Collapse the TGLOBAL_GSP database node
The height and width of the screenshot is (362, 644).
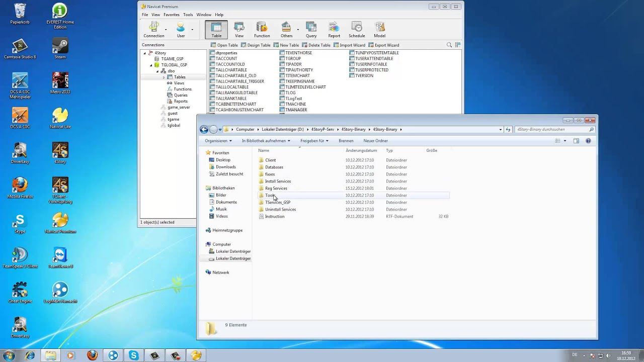pyautogui.click(x=151, y=65)
